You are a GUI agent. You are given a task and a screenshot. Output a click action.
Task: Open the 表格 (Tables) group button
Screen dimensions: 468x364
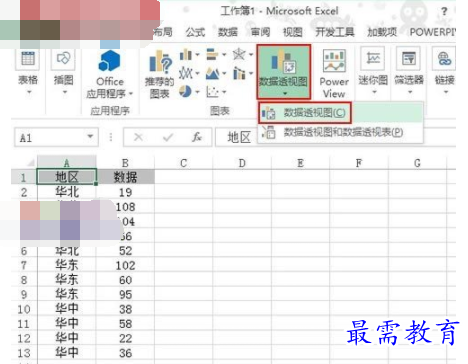tap(28, 72)
